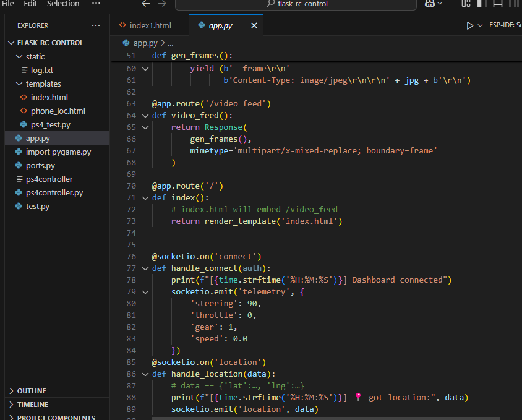Fold the socketio.emit telemetry block, line 79
Image resolution: width=522 pixels, height=420 pixels.
point(145,292)
